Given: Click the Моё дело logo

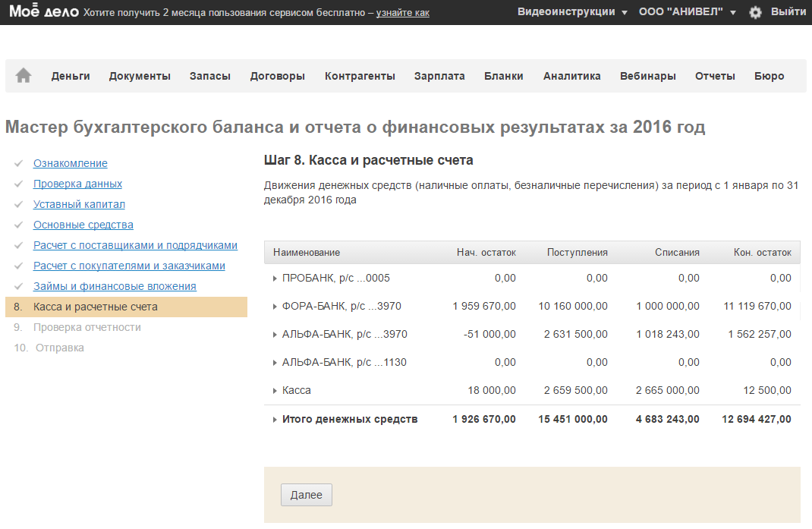Looking at the screenshot, I should 43,12.
